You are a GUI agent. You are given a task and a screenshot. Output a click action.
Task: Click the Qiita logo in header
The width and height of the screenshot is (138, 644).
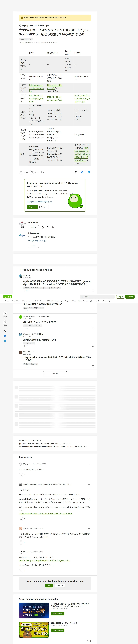pos(8,297)
